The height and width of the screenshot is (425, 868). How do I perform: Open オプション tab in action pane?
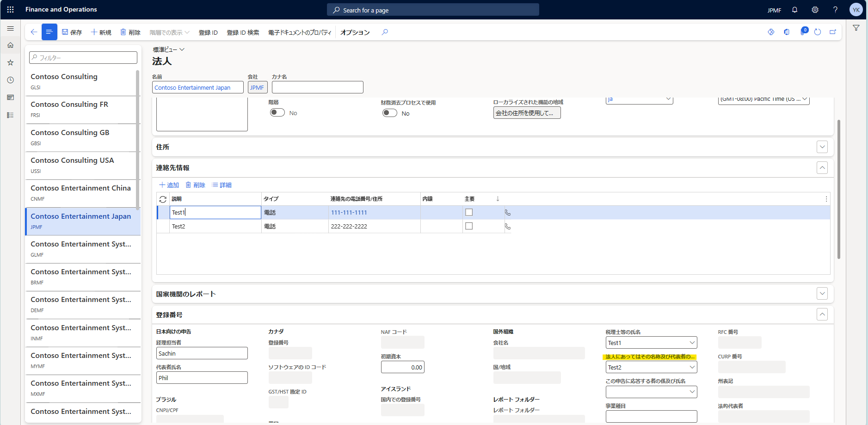tap(355, 32)
